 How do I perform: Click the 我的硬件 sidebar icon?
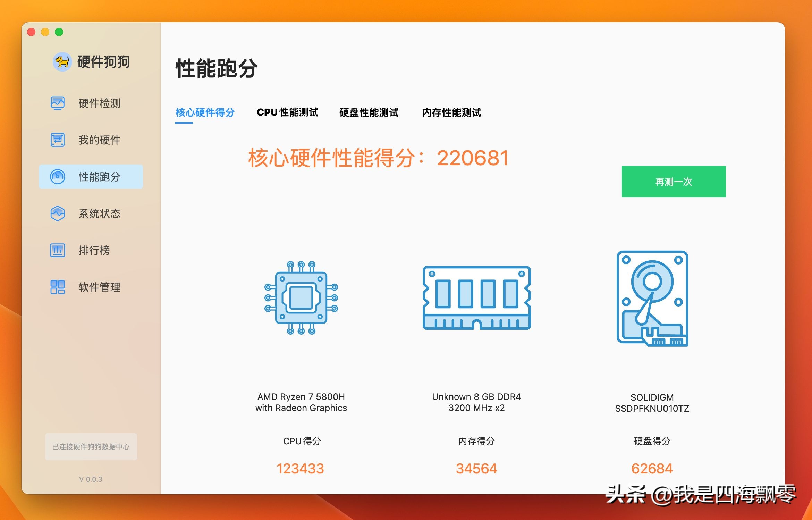pos(58,140)
